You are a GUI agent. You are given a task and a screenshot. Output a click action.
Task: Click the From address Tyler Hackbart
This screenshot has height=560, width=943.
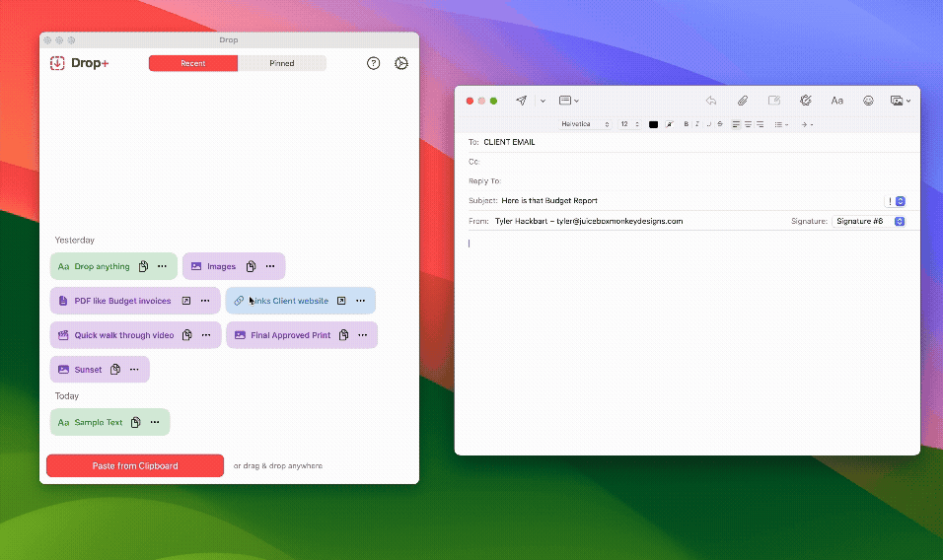589,221
